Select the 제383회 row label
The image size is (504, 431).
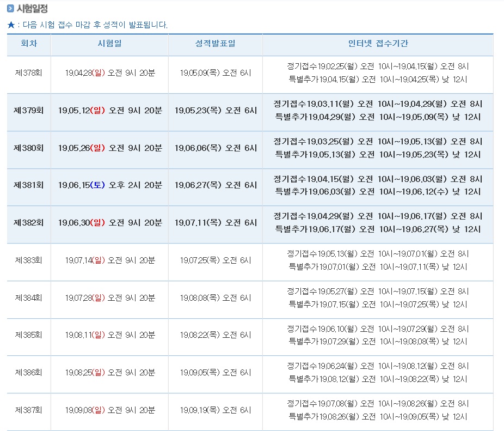[29, 260]
